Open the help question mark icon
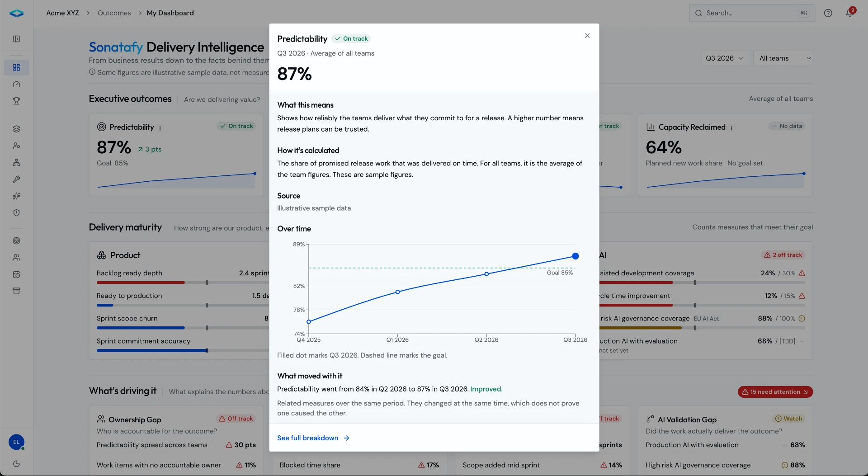This screenshot has height=476, width=868. coord(828,13)
